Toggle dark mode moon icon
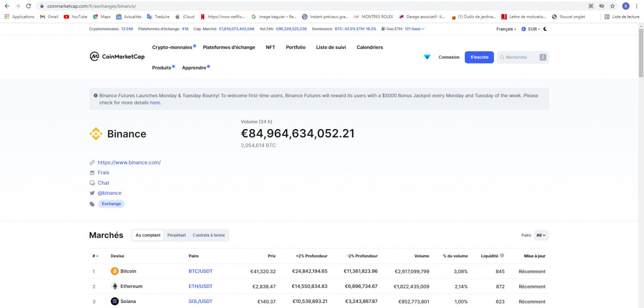 [545, 29]
